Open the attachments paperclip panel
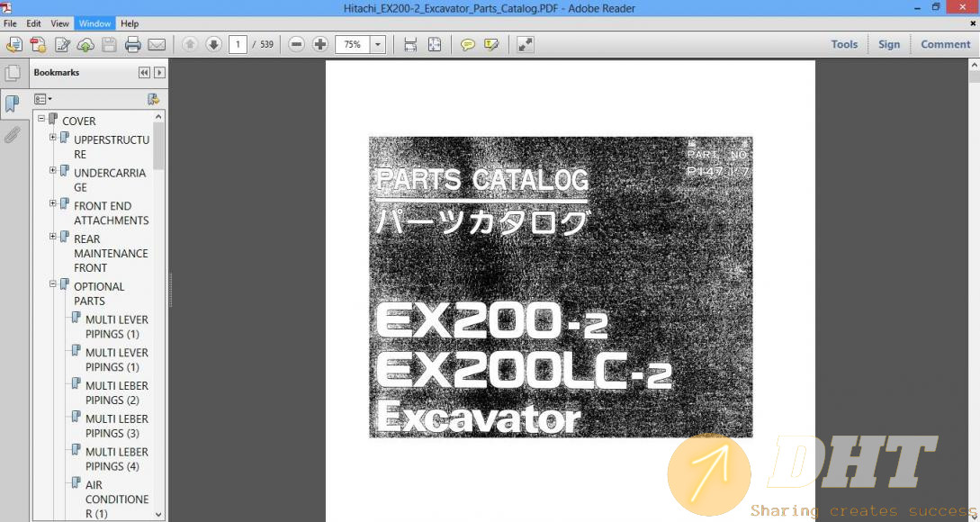Image resolution: width=980 pixels, height=522 pixels. [x=13, y=134]
